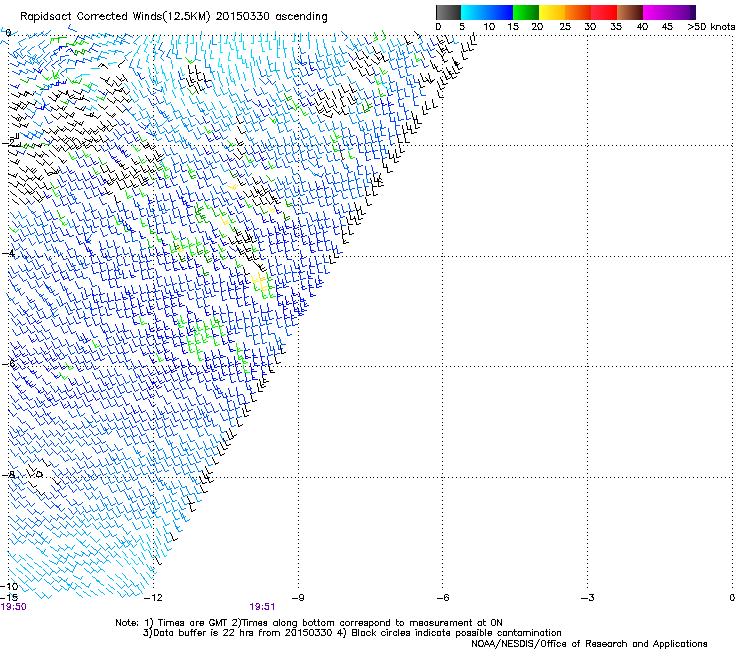The height and width of the screenshot is (650, 740).
Task: Click the '19:50' time label
Action: (14, 607)
